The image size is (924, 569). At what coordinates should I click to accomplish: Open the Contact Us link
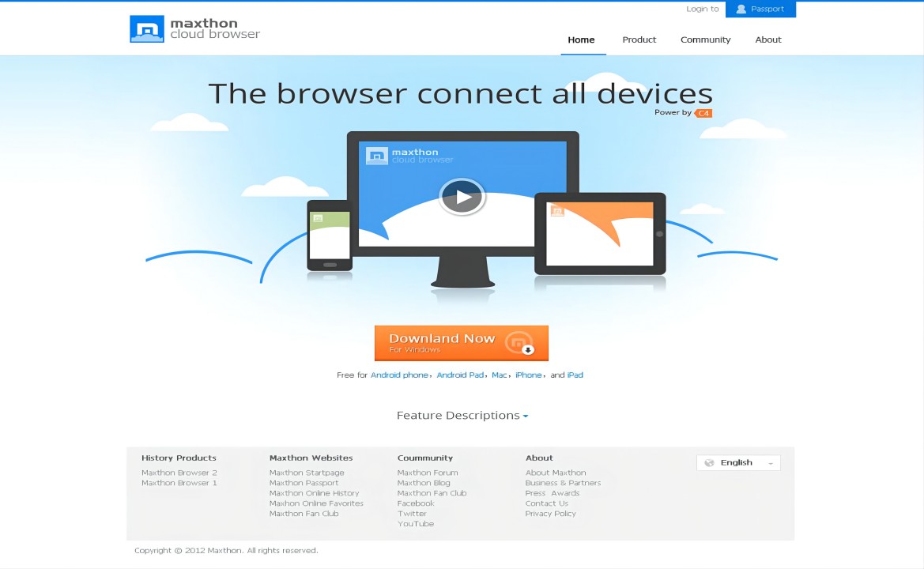[x=547, y=503]
